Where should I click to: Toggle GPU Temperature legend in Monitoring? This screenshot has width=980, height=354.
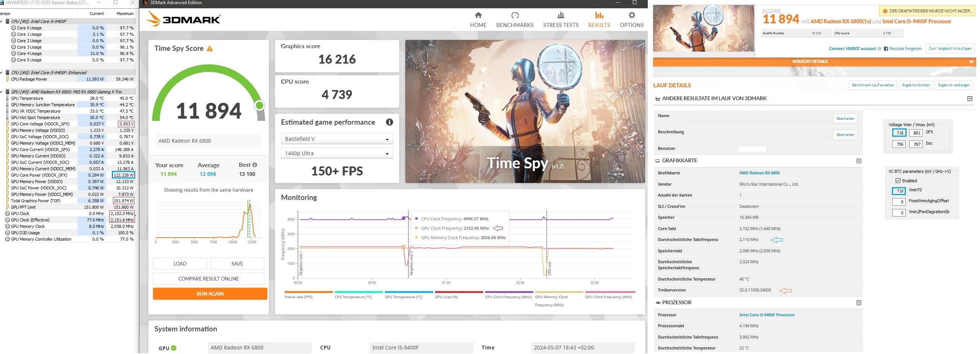(409, 294)
